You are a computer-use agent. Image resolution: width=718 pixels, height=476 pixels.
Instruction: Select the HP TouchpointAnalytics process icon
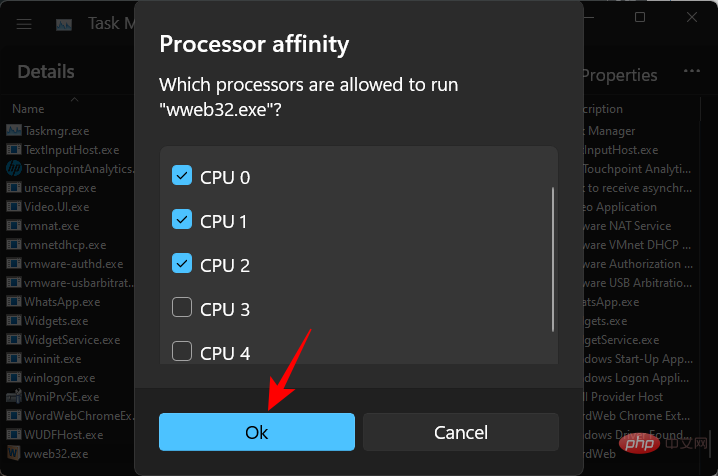tap(14, 168)
